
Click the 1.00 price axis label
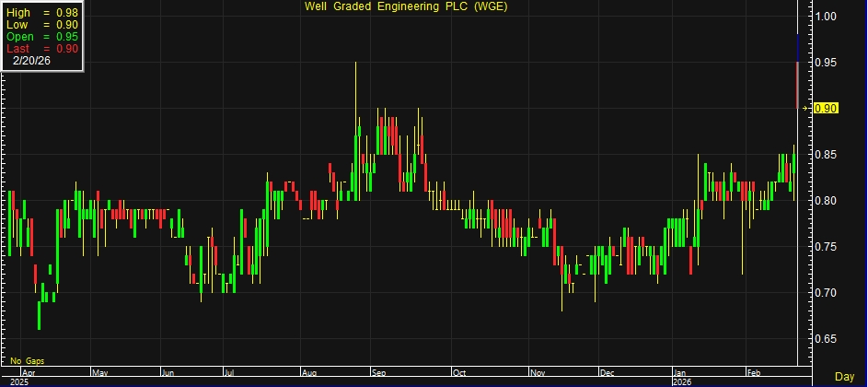coord(826,17)
